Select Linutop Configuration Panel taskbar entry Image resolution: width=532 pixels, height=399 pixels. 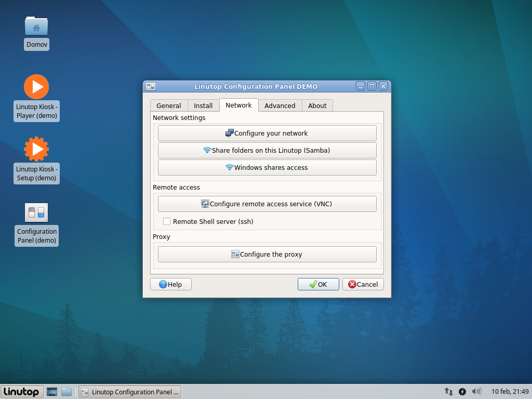130,392
